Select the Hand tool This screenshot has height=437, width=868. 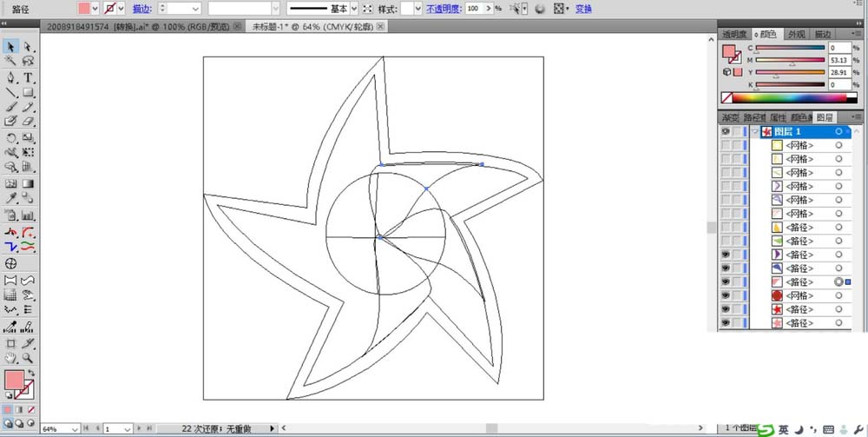point(11,357)
